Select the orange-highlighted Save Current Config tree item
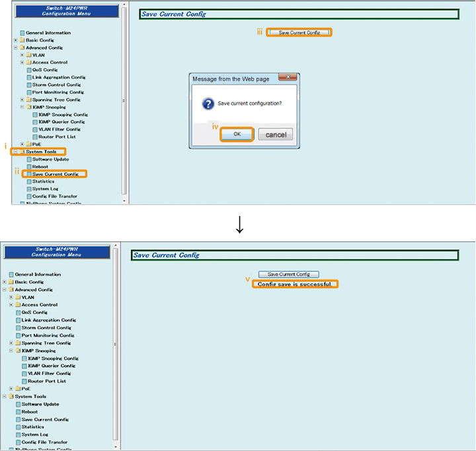This screenshot has height=451, width=476. [55, 174]
